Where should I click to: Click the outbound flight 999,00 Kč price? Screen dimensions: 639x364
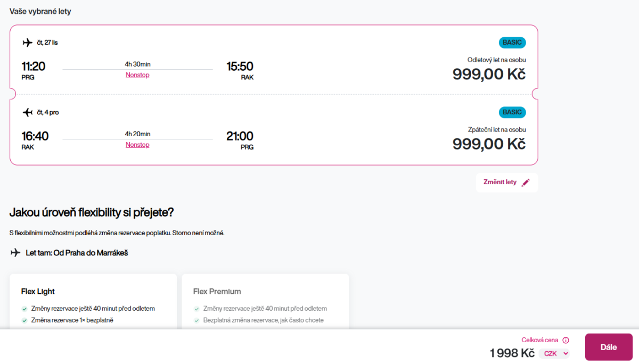coord(489,74)
